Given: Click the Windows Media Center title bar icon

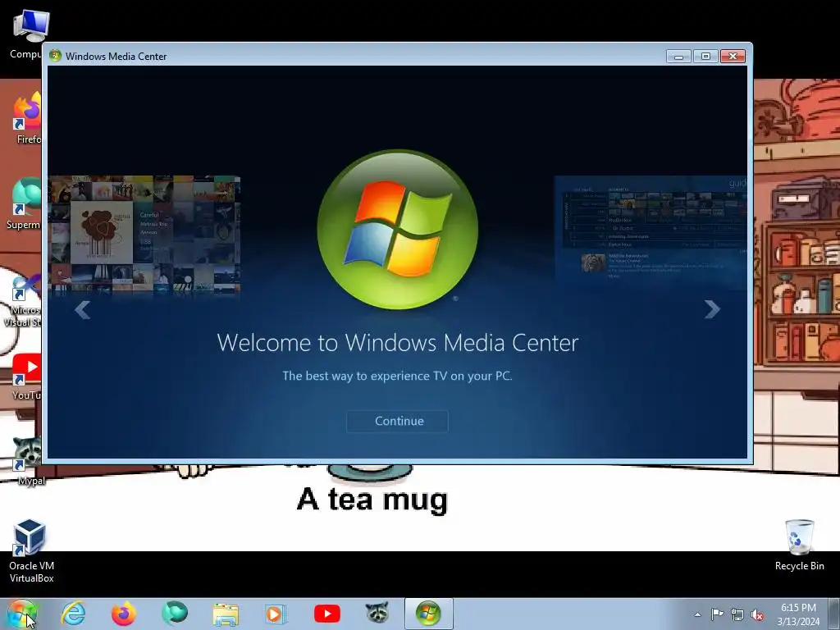Looking at the screenshot, I should (x=55, y=56).
